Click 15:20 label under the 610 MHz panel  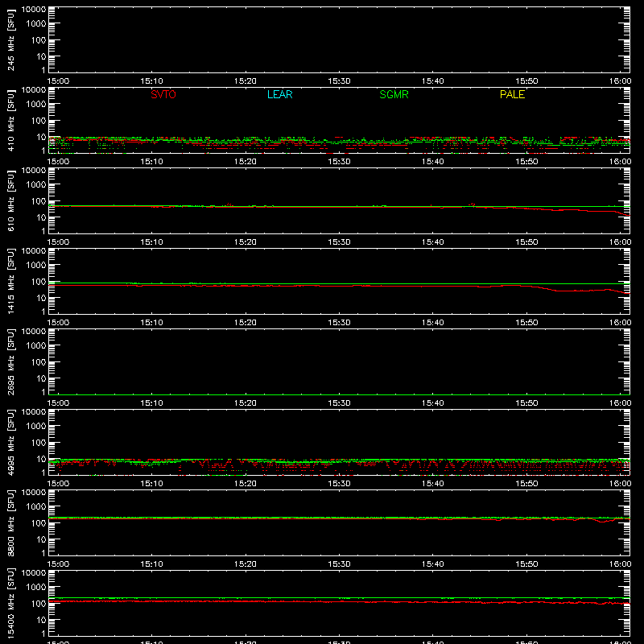click(x=246, y=242)
